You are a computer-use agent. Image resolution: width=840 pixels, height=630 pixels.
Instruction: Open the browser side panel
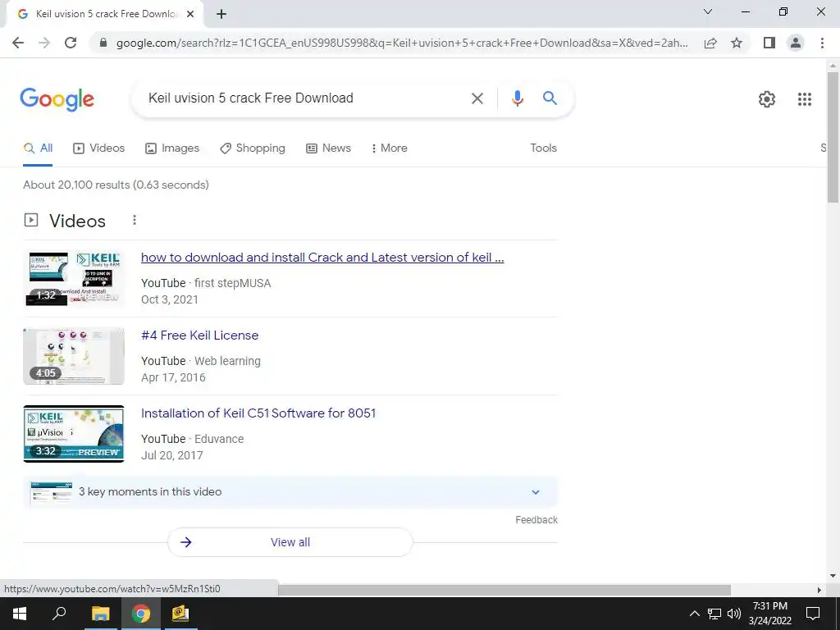[769, 43]
